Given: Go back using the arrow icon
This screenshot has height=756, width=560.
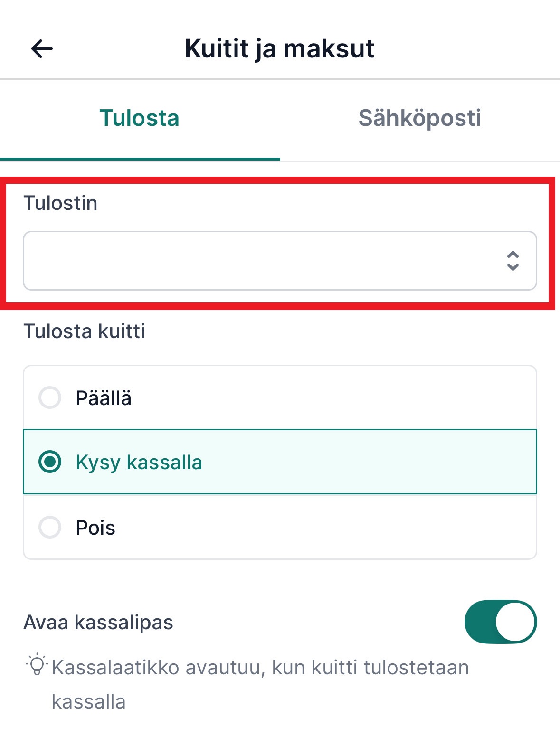Looking at the screenshot, I should point(42,48).
